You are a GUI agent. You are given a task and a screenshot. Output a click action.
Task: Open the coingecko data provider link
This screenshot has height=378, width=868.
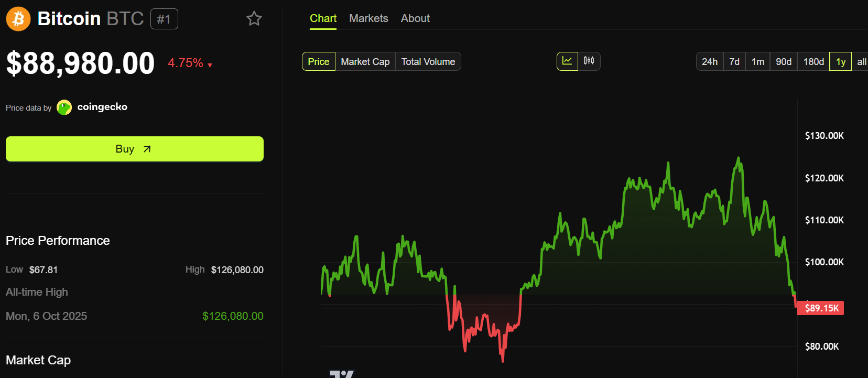tap(102, 107)
